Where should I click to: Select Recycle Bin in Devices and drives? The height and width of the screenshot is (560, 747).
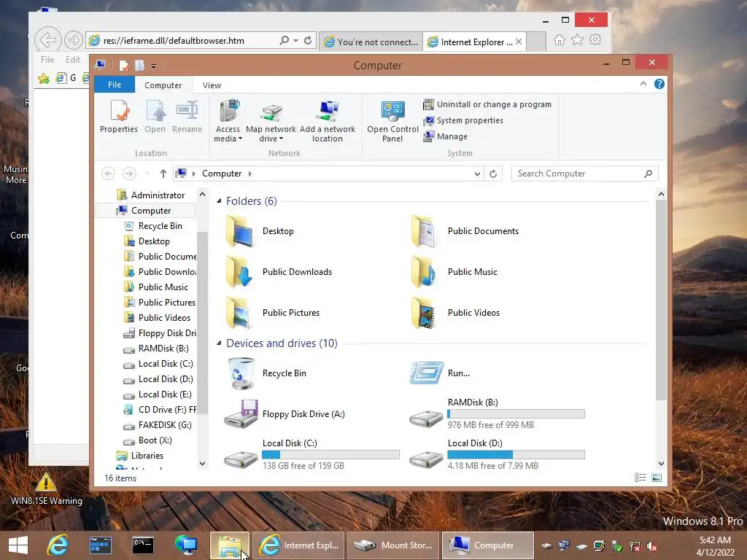pyautogui.click(x=266, y=373)
